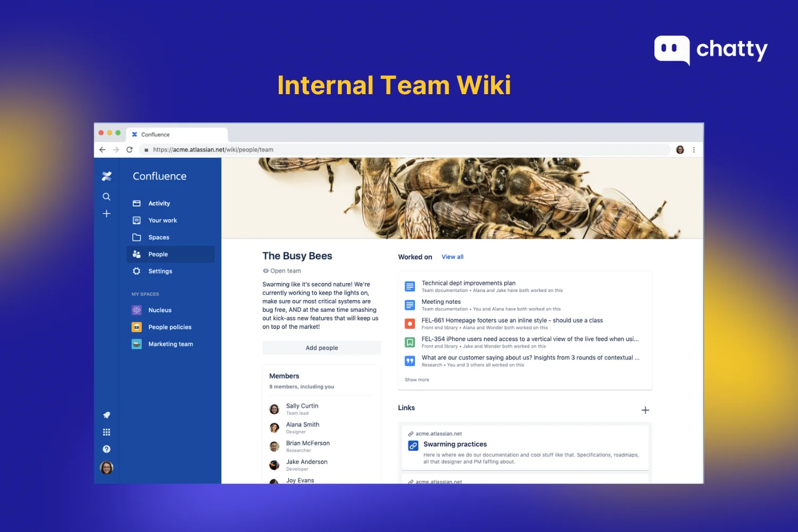Image resolution: width=798 pixels, height=532 pixels.
Task: Expand the list with Show more
Action: 417,380
